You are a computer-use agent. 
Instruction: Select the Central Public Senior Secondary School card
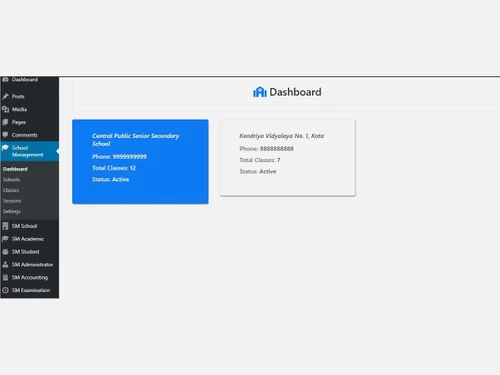tap(140, 162)
